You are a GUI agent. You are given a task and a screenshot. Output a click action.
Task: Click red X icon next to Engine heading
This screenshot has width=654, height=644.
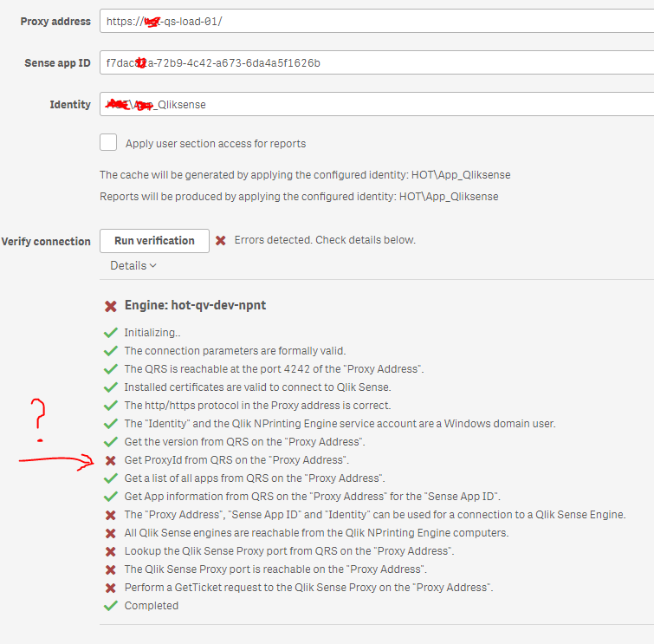point(111,307)
